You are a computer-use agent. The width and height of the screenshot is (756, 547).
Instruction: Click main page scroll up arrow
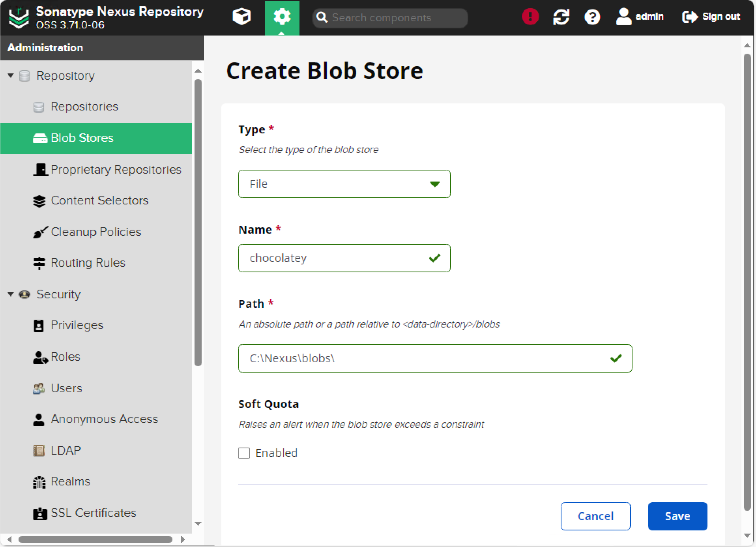pos(747,45)
